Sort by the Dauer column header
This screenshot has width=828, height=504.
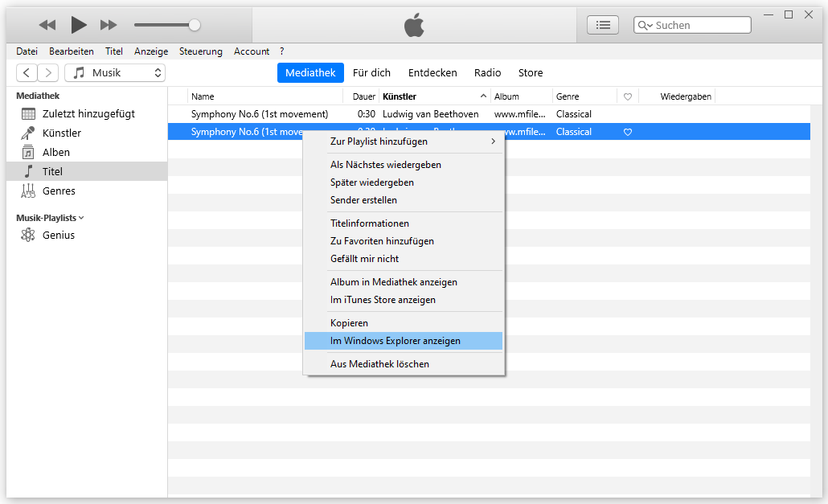[361, 96]
